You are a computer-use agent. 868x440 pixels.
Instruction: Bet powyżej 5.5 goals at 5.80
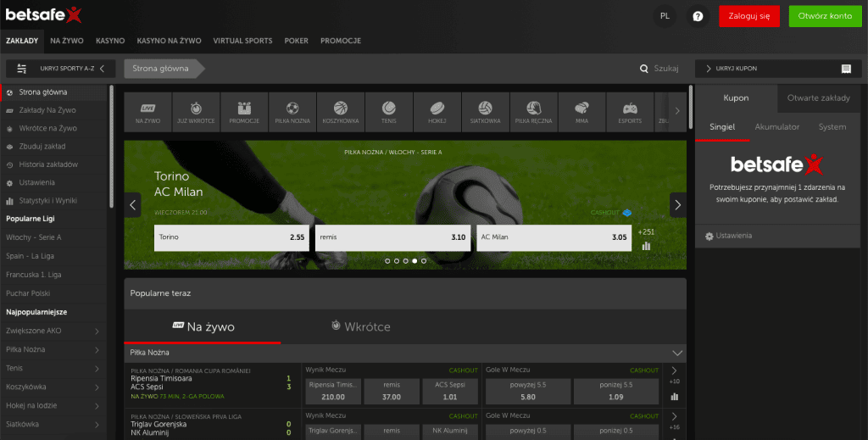coord(528,392)
